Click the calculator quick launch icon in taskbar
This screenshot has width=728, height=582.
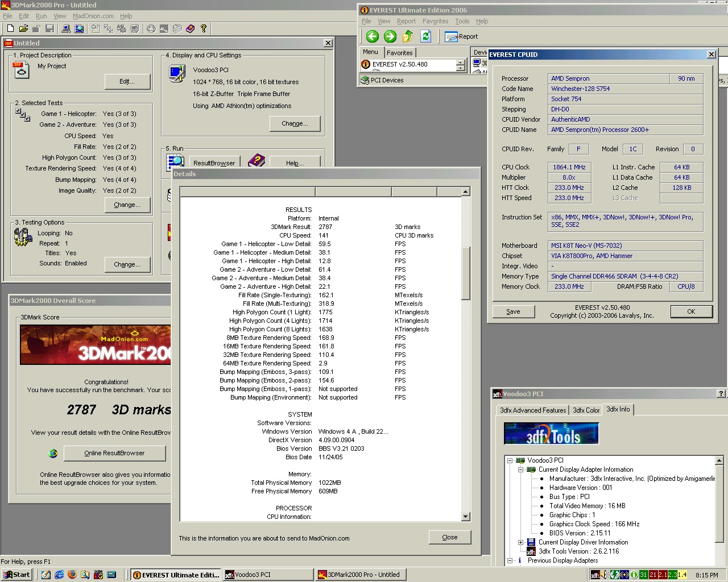(111, 575)
